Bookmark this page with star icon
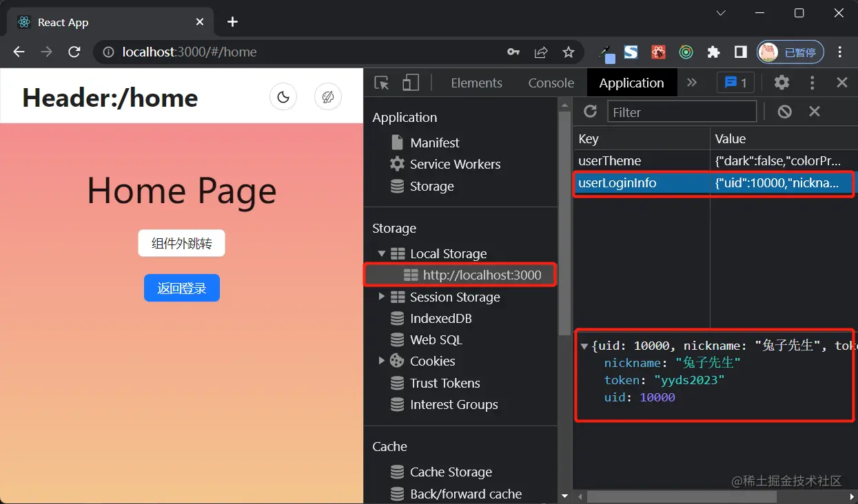This screenshot has width=858, height=504. pyautogui.click(x=569, y=52)
